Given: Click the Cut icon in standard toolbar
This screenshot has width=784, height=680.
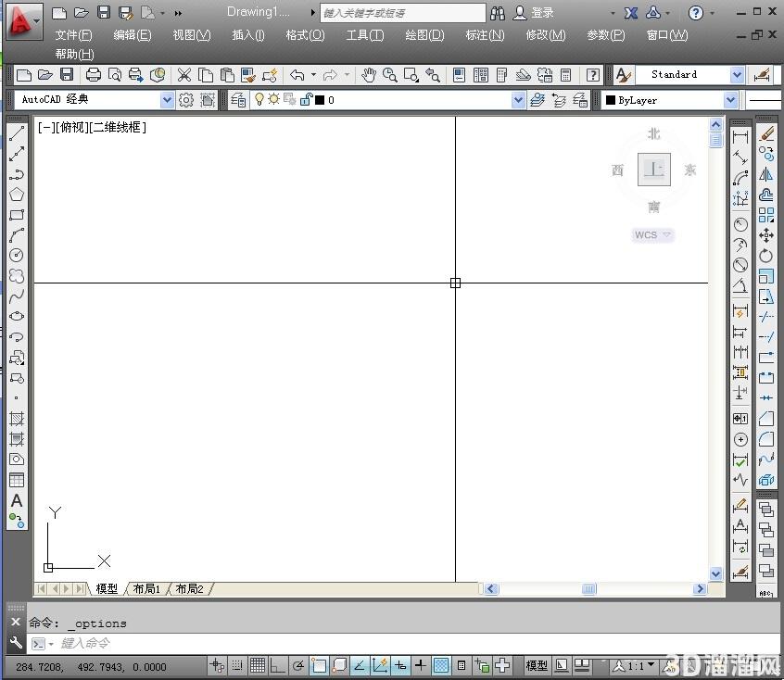Looking at the screenshot, I should [x=184, y=75].
